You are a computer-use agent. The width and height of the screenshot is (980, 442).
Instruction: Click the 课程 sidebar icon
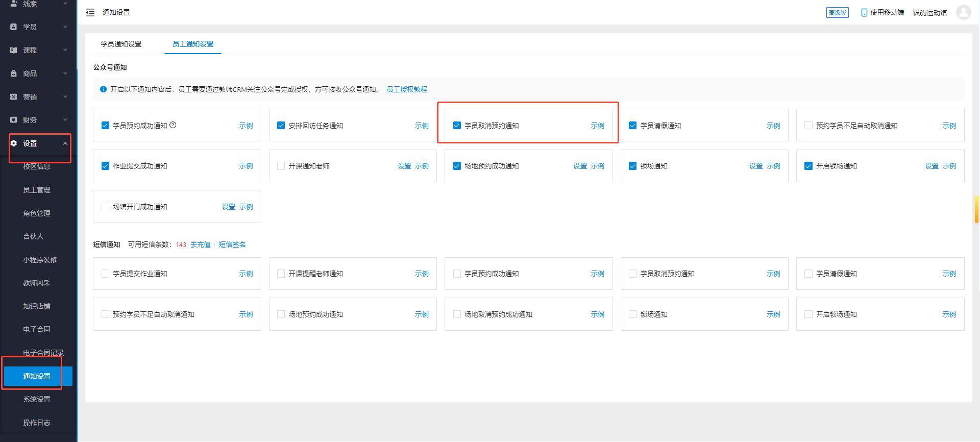pyautogui.click(x=14, y=50)
